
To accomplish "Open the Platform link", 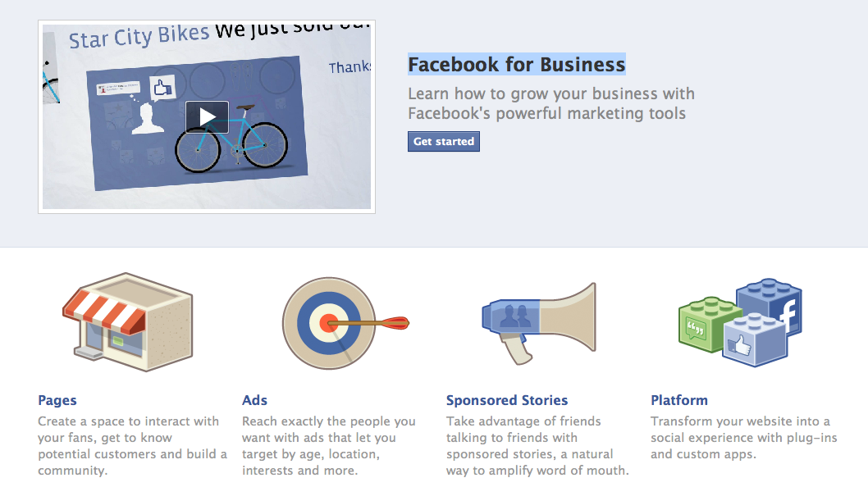I will [679, 400].
